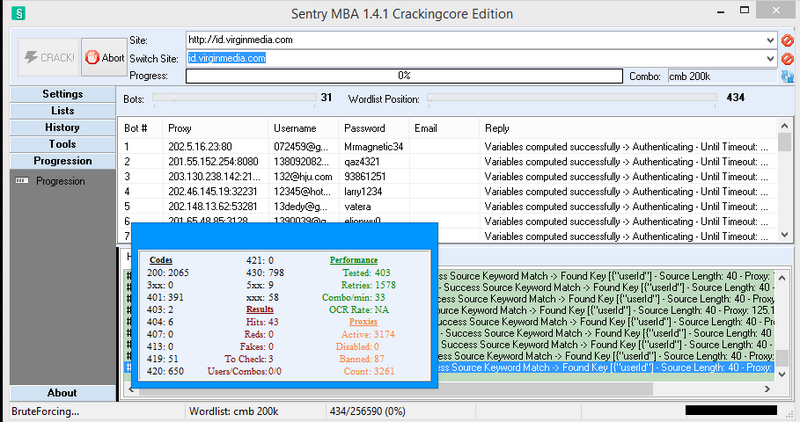
Task: Click the Codes heading in statistics popup
Action: point(161,260)
